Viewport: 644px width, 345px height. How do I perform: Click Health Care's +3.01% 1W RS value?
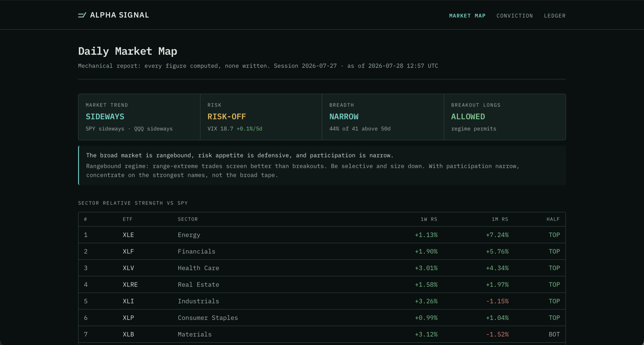click(426, 268)
